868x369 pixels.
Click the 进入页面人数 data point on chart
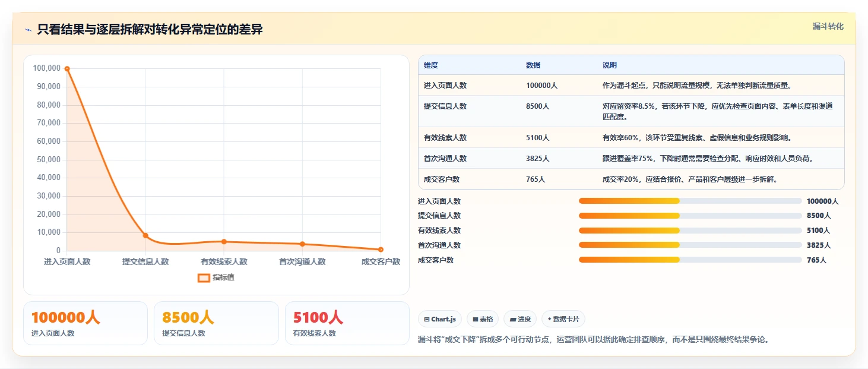67,69
